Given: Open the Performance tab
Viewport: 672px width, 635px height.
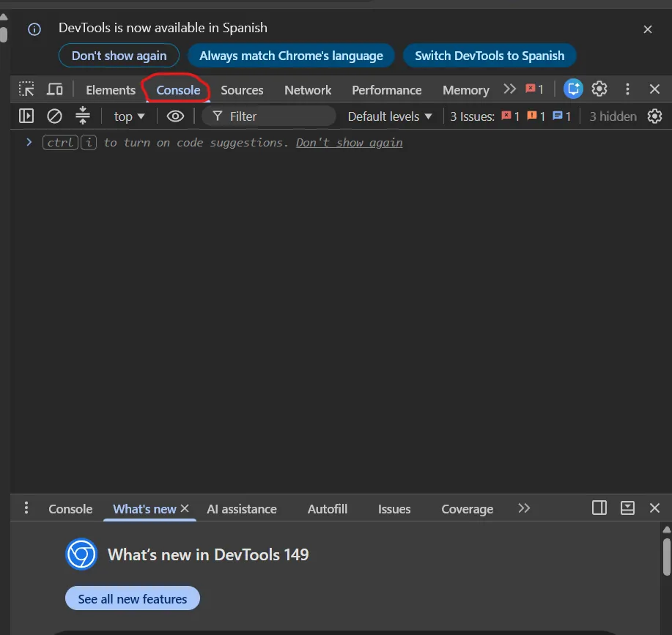Looking at the screenshot, I should (387, 90).
